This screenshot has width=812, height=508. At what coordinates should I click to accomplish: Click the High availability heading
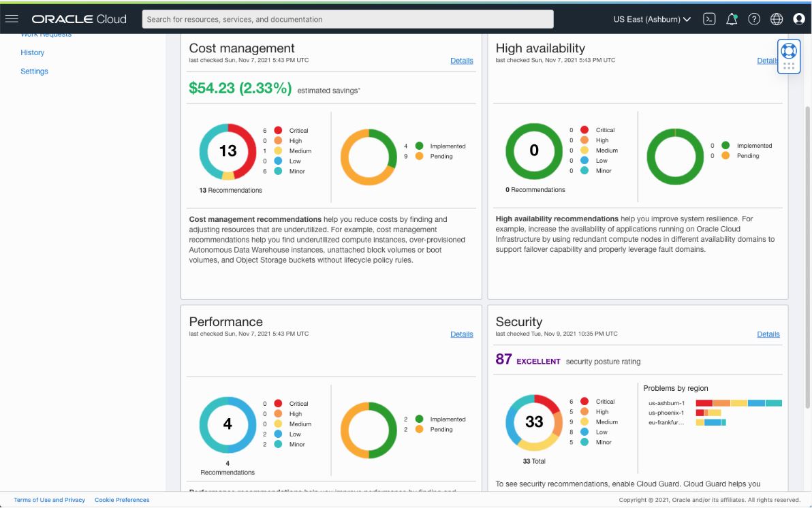click(540, 48)
